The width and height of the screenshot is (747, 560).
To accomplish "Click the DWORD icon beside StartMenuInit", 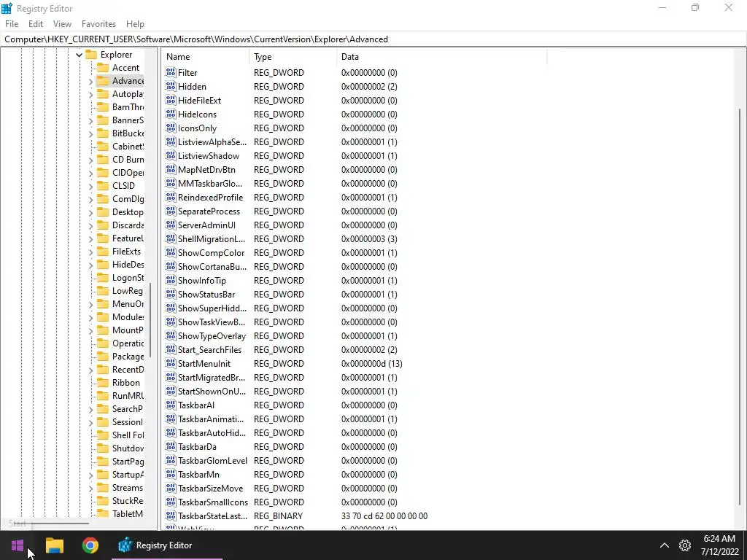I will 171,363.
